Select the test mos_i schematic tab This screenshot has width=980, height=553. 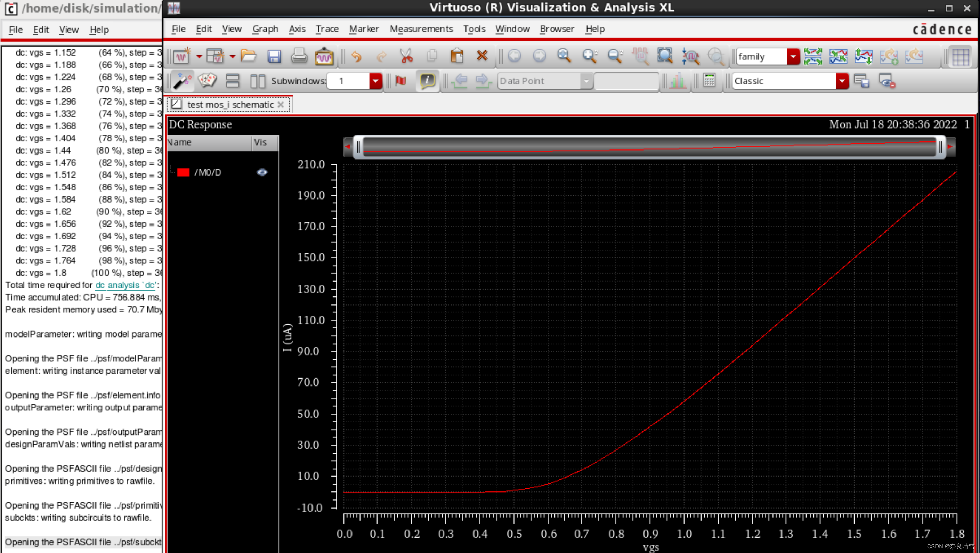click(x=230, y=105)
